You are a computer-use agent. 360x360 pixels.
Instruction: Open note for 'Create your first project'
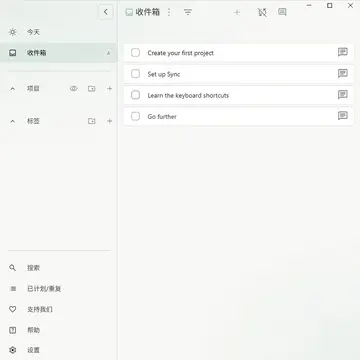click(x=343, y=52)
